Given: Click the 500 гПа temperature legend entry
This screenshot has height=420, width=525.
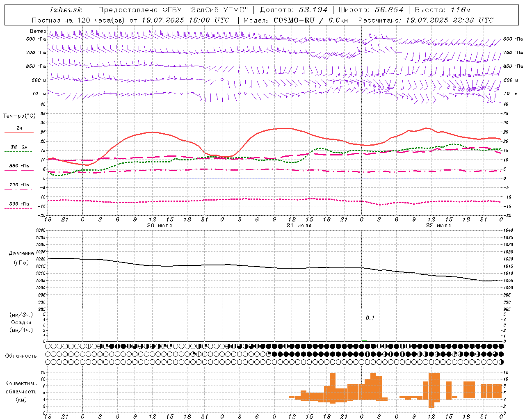Looking at the screenshot, I should [x=19, y=204].
